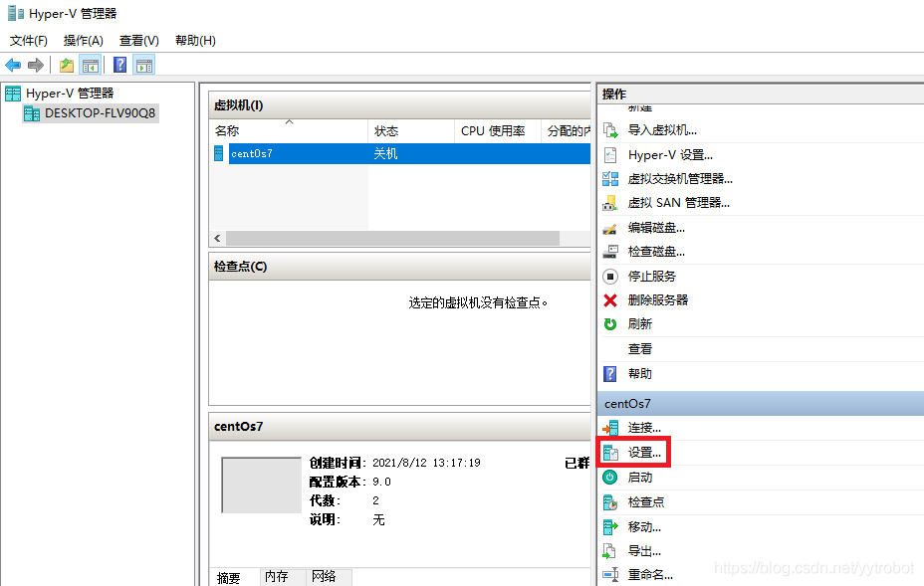Switch to the 摘要 tab
924x586 pixels.
click(229, 578)
